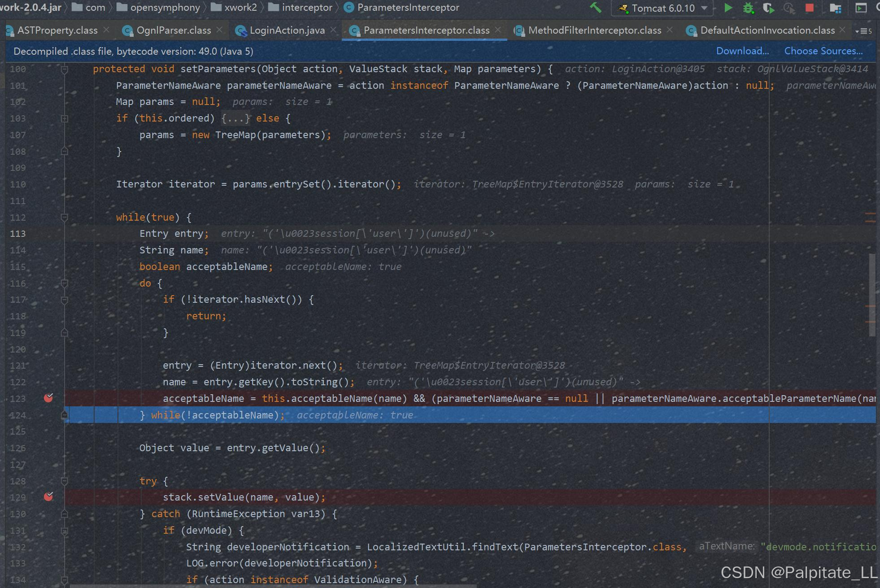
Task: Click the xwork-2.0.4.jar breadcrumb
Action: (31, 8)
